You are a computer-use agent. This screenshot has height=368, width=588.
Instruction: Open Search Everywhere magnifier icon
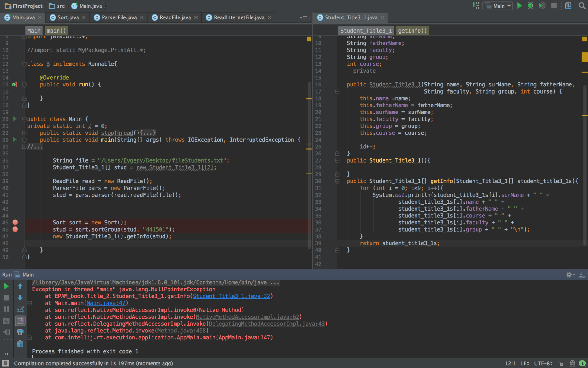[x=582, y=6]
